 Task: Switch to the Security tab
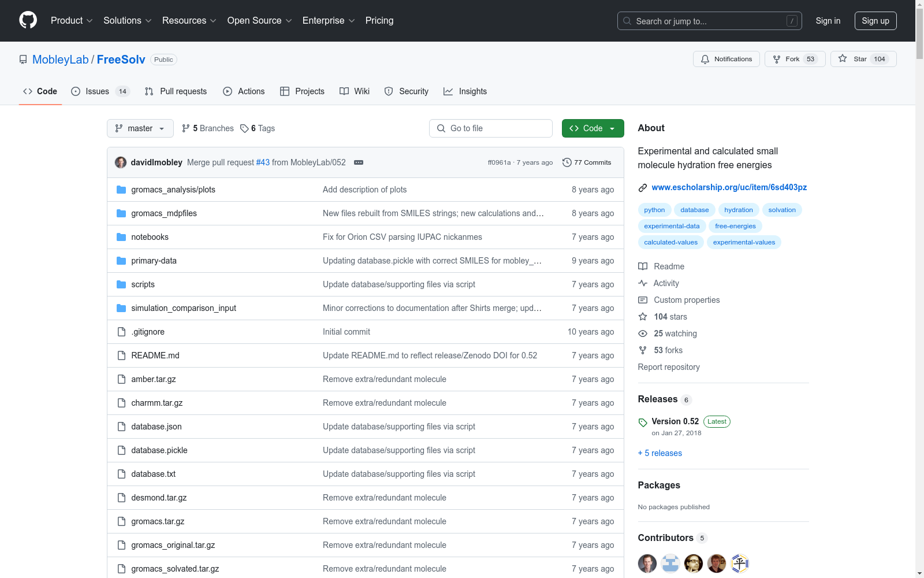pos(407,91)
